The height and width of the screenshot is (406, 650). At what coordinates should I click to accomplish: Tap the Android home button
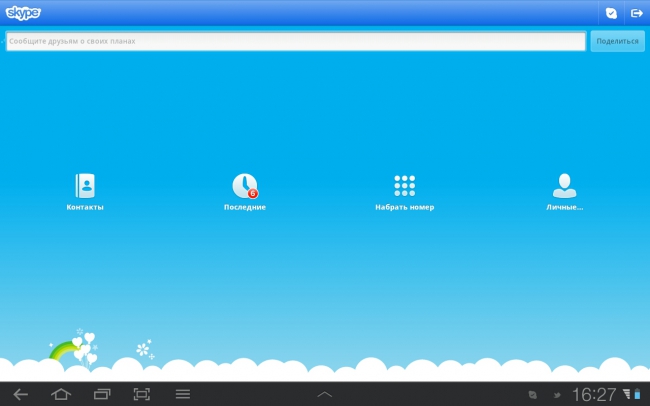pyautogui.click(x=61, y=394)
